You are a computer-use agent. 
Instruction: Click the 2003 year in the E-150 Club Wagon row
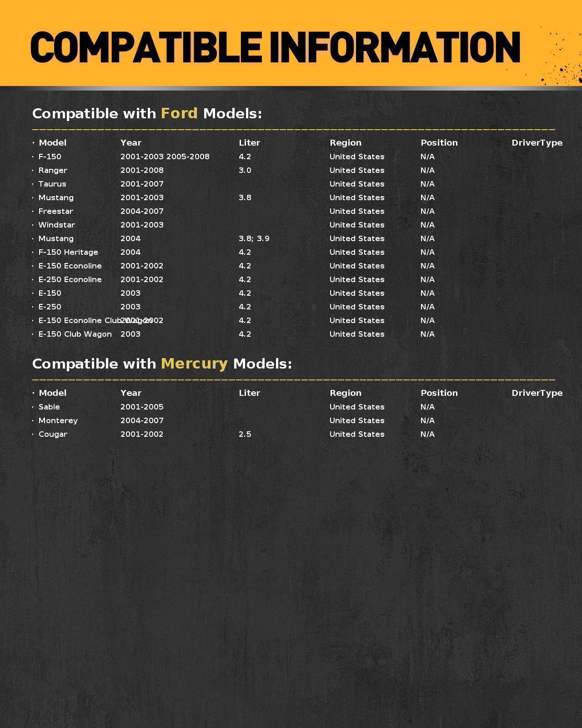(x=130, y=334)
